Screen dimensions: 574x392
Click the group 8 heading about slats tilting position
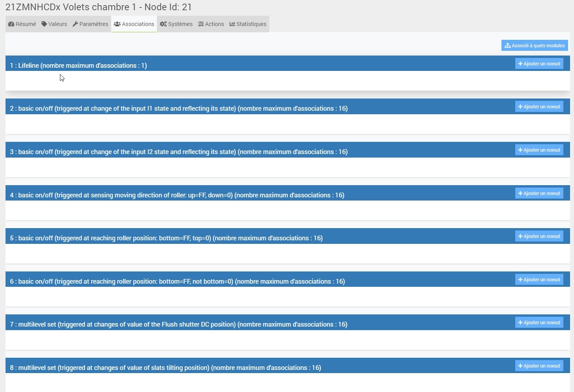point(166,368)
